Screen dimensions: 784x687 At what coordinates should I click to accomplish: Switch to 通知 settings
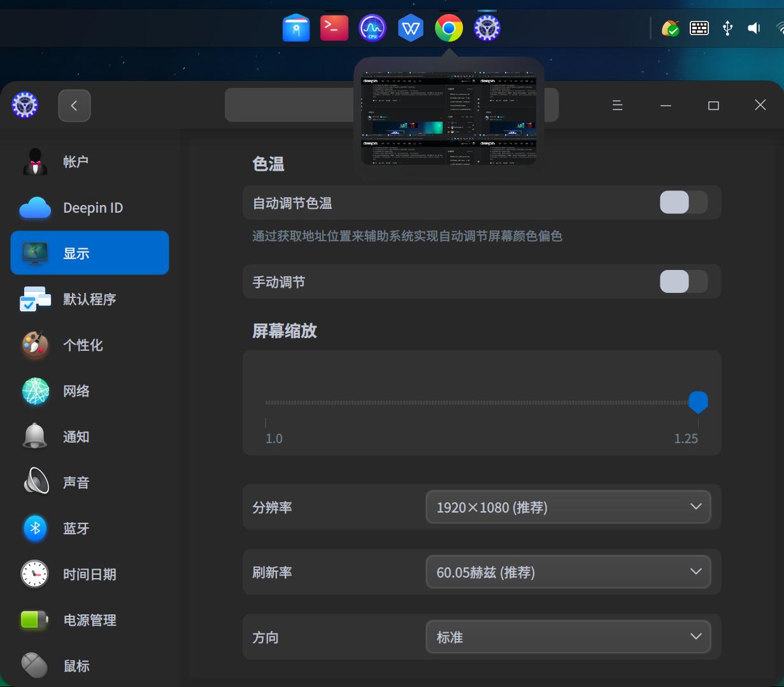90,437
